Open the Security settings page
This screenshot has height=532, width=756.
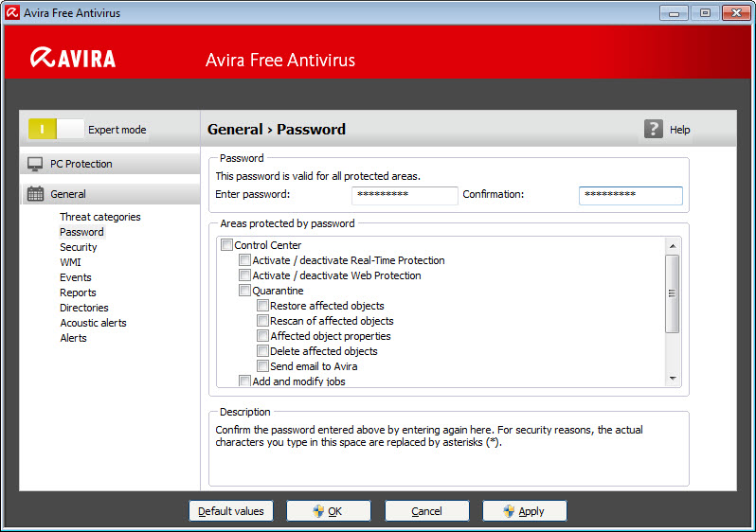(78, 247)
